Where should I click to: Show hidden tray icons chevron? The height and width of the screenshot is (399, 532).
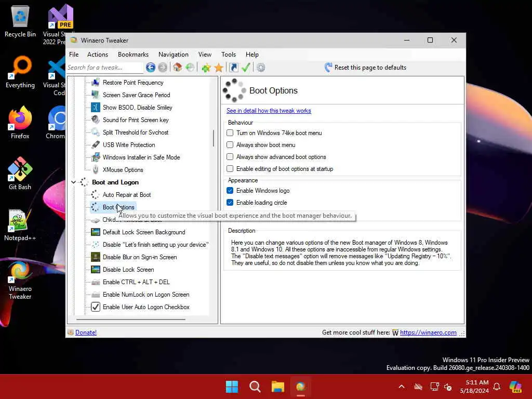[402, 387]
